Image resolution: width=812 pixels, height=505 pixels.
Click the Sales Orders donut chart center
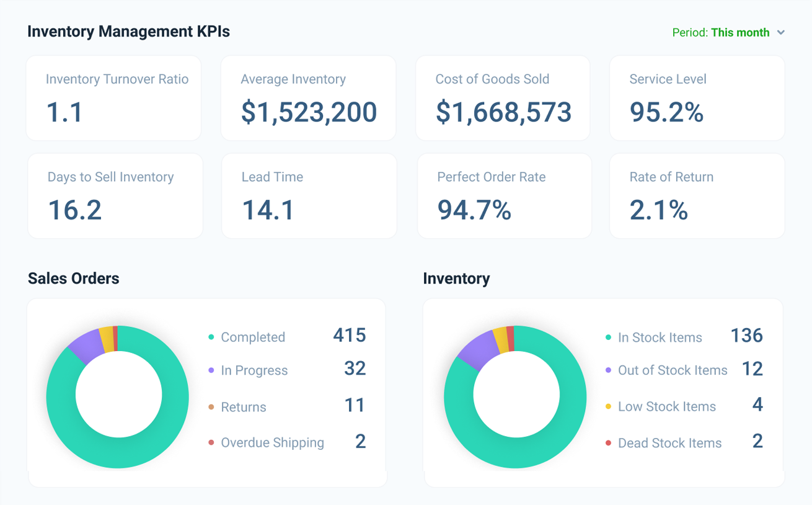(x=118, y=395)
